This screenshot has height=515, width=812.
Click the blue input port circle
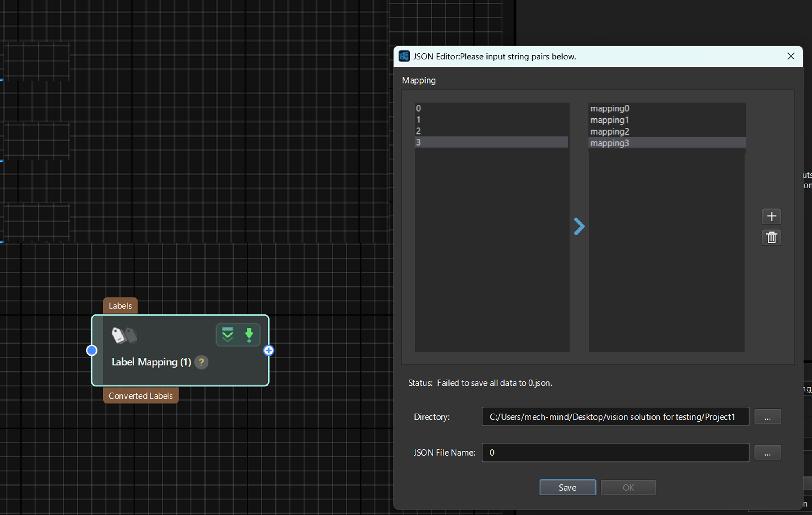pyautogui.click(x=92, y=351)
